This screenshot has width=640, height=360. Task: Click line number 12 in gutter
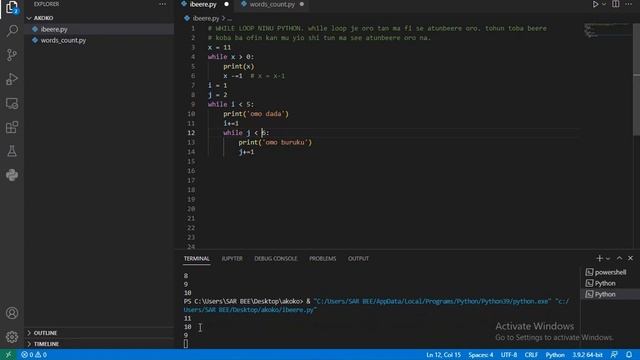point(191,133)
